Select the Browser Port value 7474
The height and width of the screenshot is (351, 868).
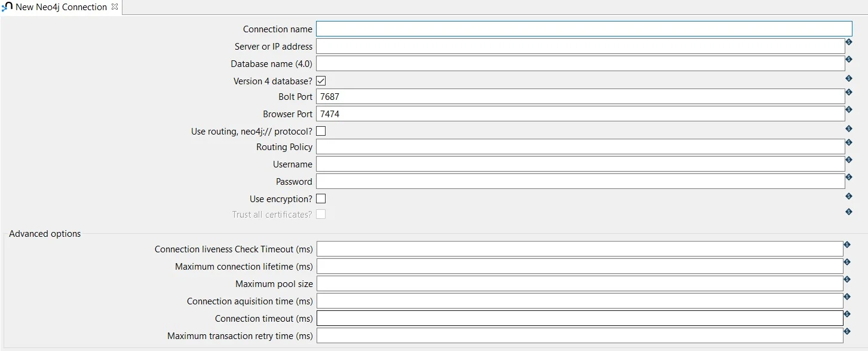coord(538,113)
